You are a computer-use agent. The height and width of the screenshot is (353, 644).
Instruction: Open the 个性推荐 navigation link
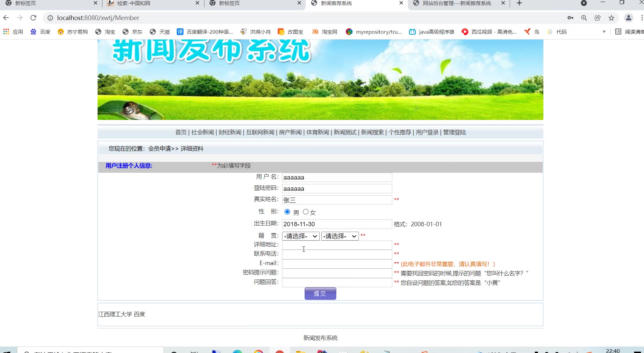[x=399, y=132]
